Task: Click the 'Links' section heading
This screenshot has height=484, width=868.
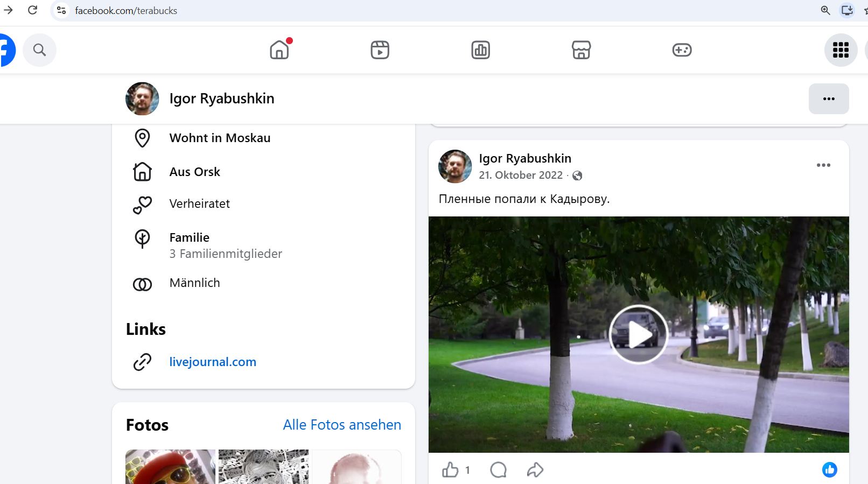Action: (146, 329)
